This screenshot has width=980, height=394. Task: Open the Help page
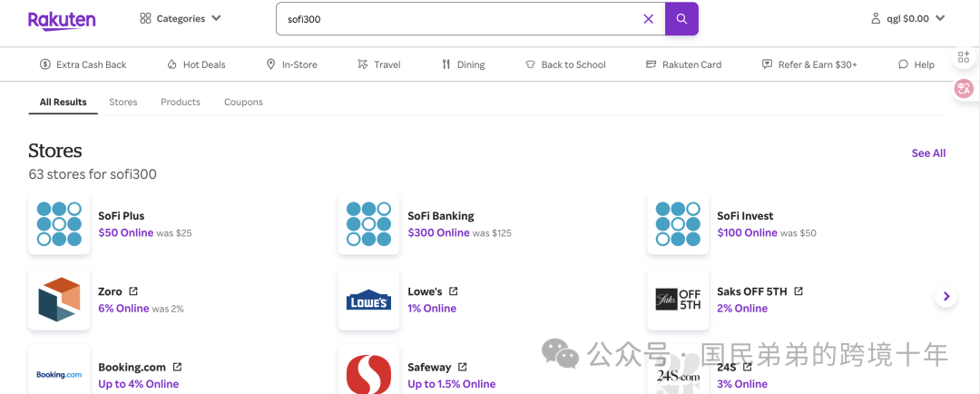pyautogui.click(x=925, y=64)
